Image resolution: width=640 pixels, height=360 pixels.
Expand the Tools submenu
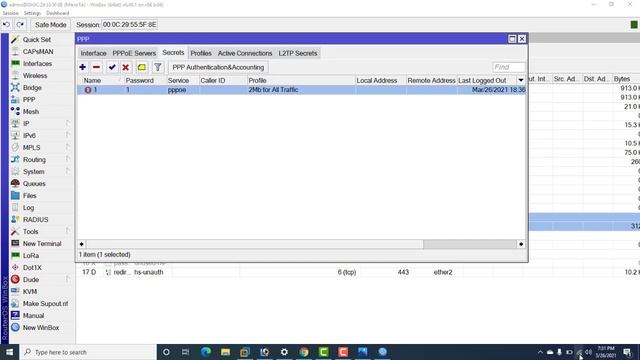[x=68, y=231]
